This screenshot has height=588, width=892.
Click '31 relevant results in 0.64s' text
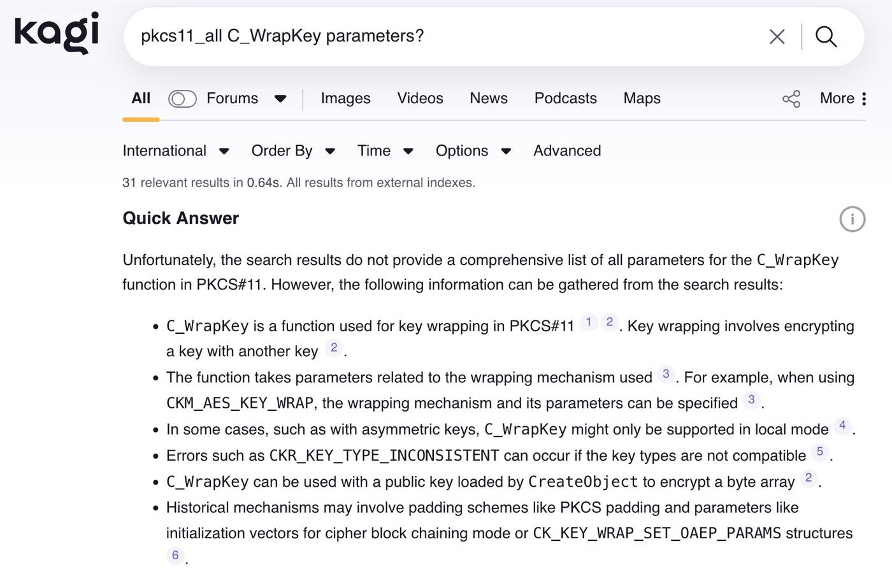click(x=201, y=183)
